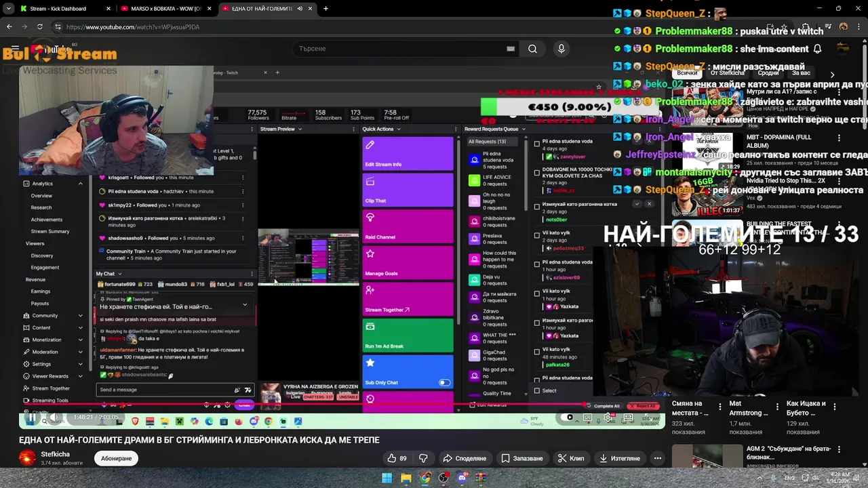The image size is (868, 488).
Task: Expand the Content section in Twitch sidebar
Action: point(80,327)
